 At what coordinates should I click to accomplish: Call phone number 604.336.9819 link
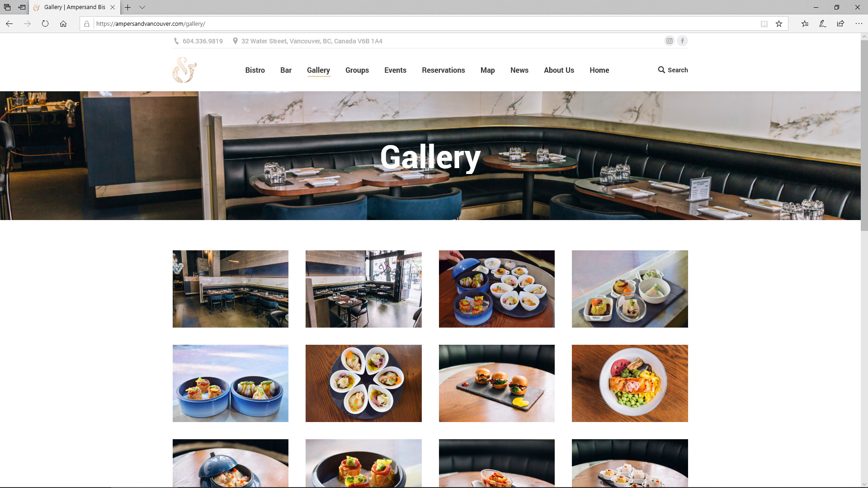[x=203, y=41]
